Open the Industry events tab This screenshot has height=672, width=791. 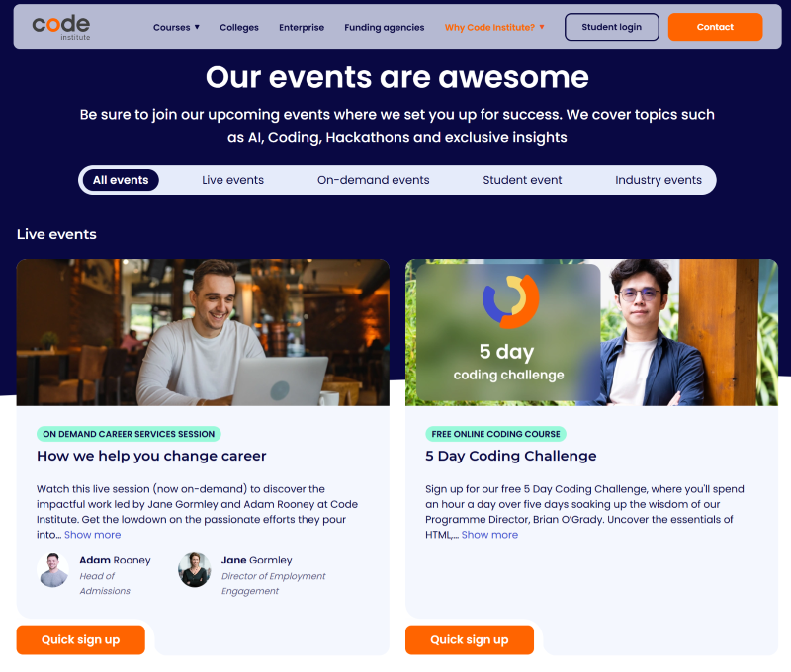[658, 180]
